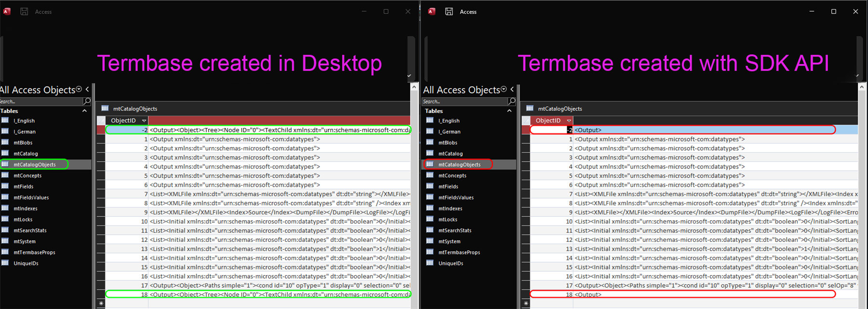The image size is (868, 309).
Task: Open ObjectID column dropdown in right datasheet
Action: 569,121
